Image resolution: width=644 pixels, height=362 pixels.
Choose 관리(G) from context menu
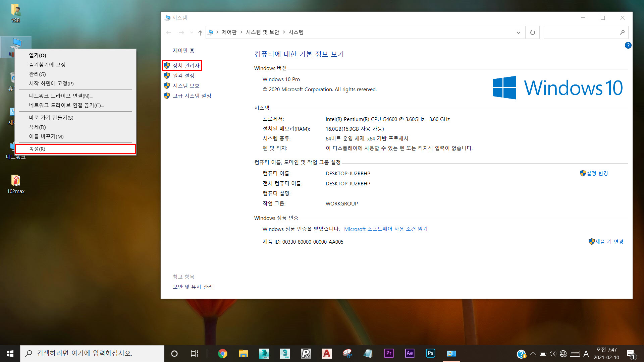click(37, 74)
